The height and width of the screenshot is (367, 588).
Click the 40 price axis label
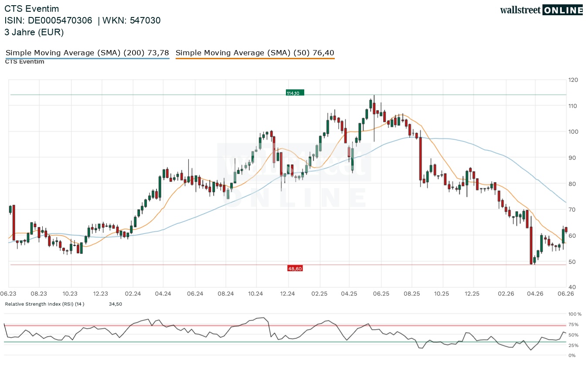click(572, 287)
